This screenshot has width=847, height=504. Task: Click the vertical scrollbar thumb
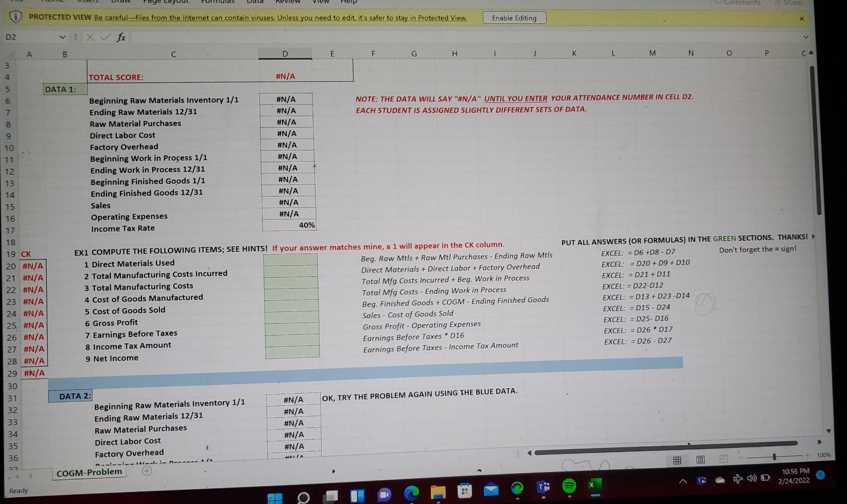coord(816,140)
